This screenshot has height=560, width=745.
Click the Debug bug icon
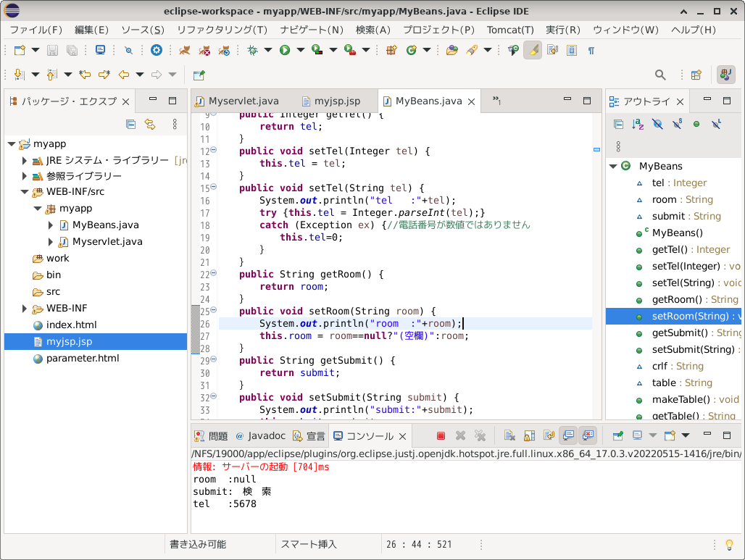(x=252, y=50)
